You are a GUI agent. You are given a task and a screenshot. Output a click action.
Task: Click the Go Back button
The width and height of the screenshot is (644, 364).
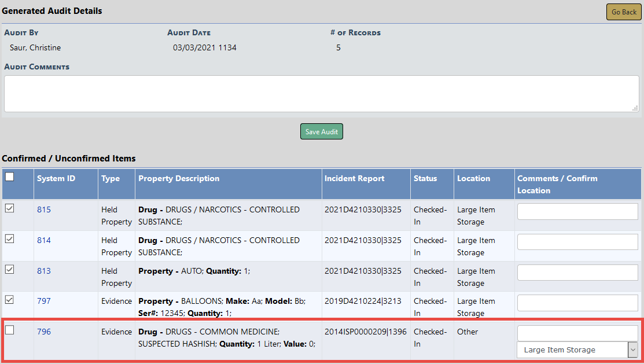coord(624,12)
